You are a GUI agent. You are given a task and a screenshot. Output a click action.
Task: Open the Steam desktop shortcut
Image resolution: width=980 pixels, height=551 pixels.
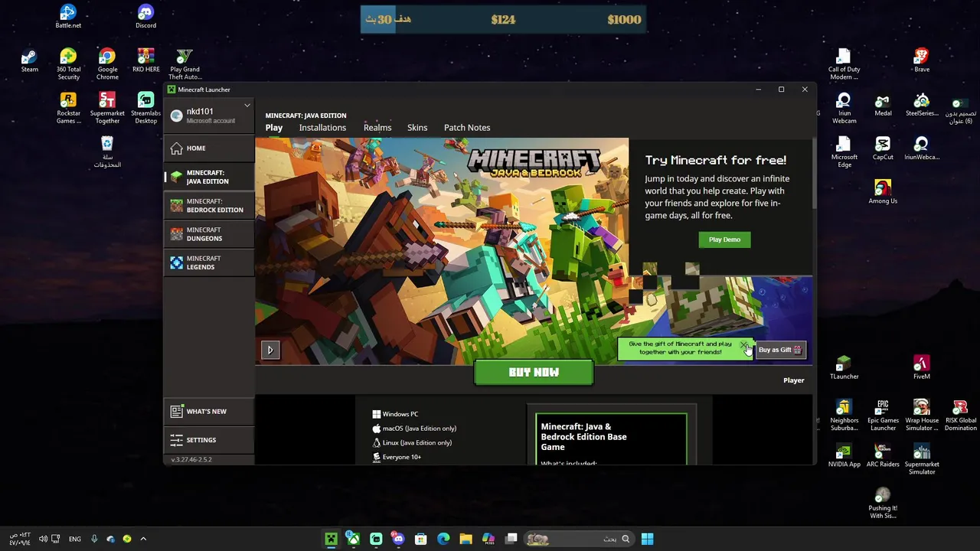click(x=29, y=60)
